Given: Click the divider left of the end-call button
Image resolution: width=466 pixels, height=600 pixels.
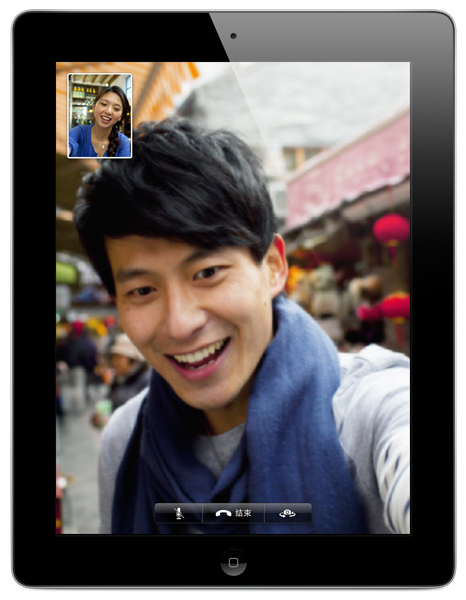Looking at the screenshot, I should pos(202,513).
